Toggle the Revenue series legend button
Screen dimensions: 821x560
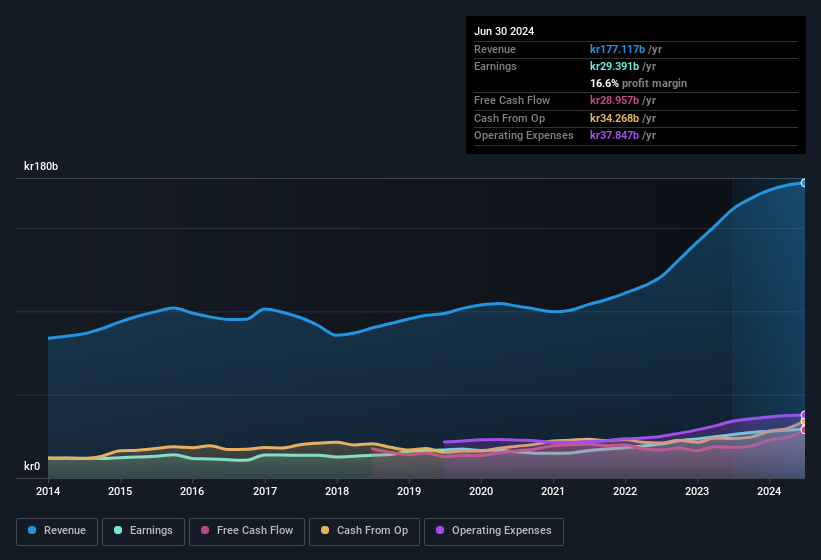[x=57, y=531]
